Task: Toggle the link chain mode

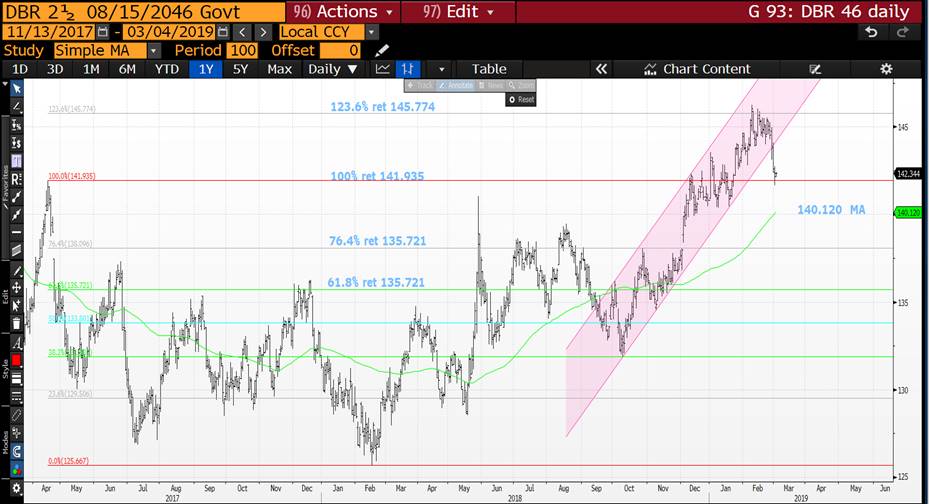Action: click(x=17, y=416)
